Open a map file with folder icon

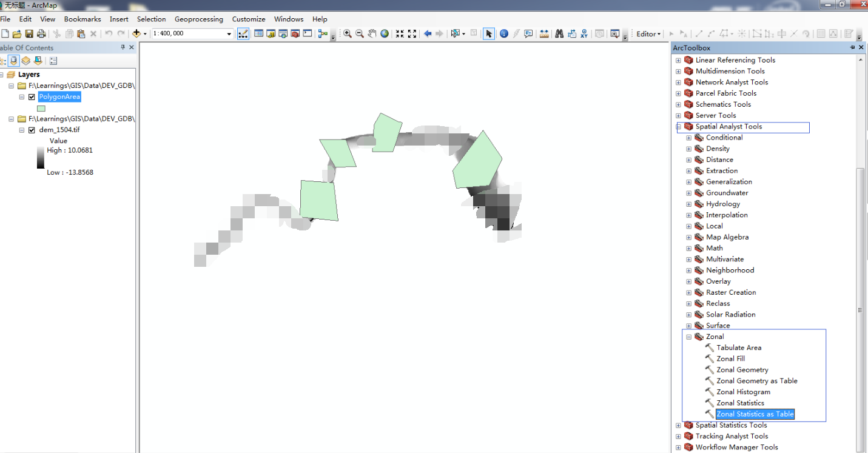point(17,34)
